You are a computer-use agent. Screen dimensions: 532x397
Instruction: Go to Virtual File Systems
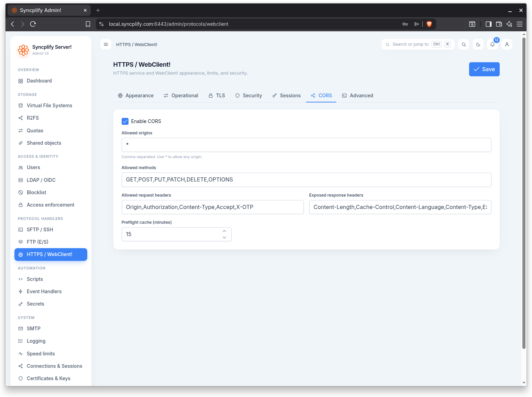click(51, 106)
